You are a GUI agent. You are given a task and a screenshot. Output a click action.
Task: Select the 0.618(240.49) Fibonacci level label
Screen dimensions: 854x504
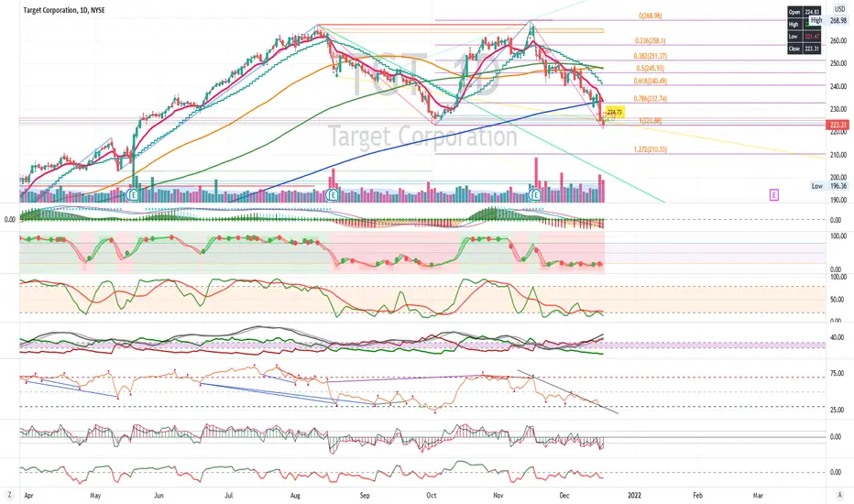[650, 82]
